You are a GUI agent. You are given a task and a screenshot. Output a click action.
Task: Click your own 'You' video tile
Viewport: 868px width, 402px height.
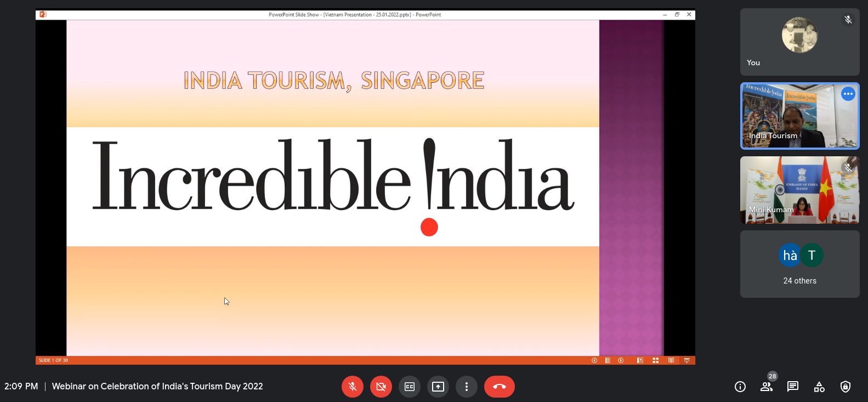tap(799, 42)
